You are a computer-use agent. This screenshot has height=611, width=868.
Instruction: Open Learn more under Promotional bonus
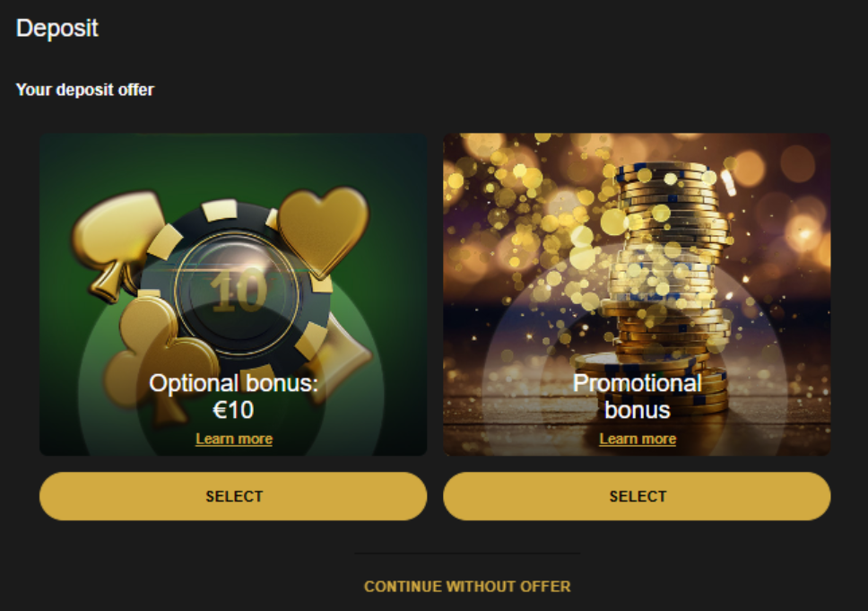pos(638,440)
